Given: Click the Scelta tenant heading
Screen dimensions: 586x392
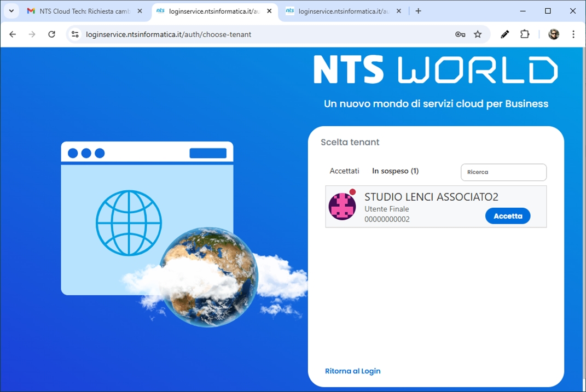Looking at the screenshot, I should 350,142.
